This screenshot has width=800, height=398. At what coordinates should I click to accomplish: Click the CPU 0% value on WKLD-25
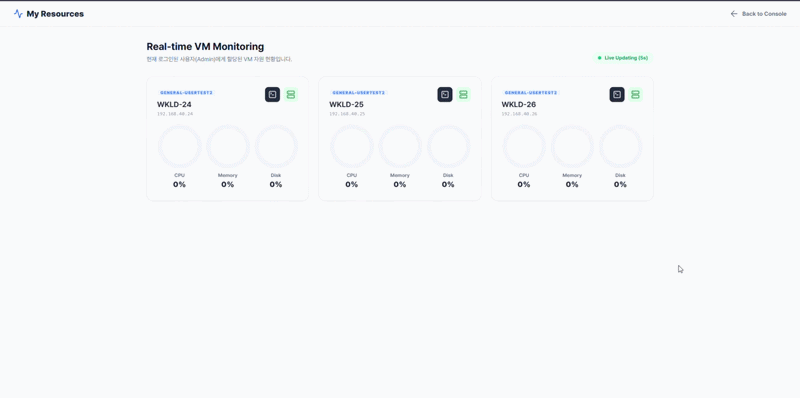[352, 185]
